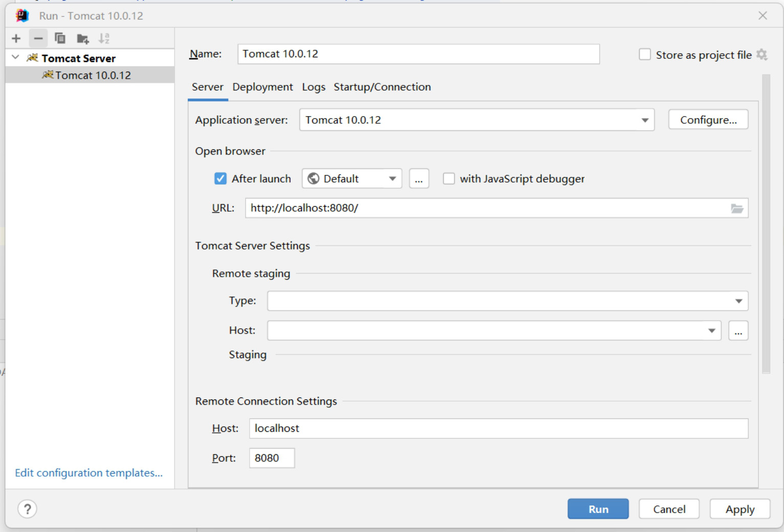Open Edit configuration templates link
This screenshot has height=532, width=784.
89,473
